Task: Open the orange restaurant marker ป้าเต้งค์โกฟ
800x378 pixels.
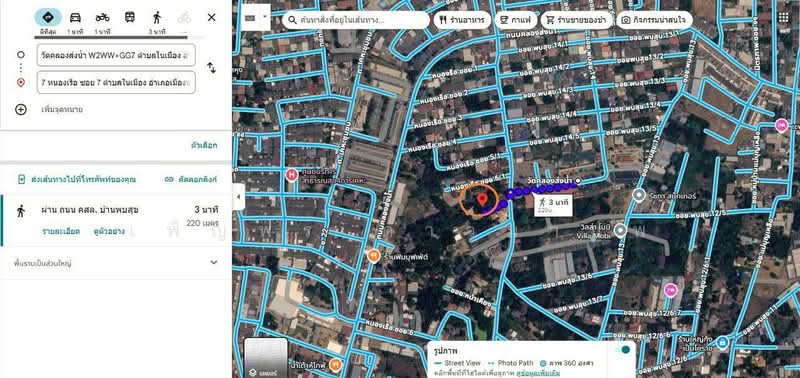Action: point(335,364)
